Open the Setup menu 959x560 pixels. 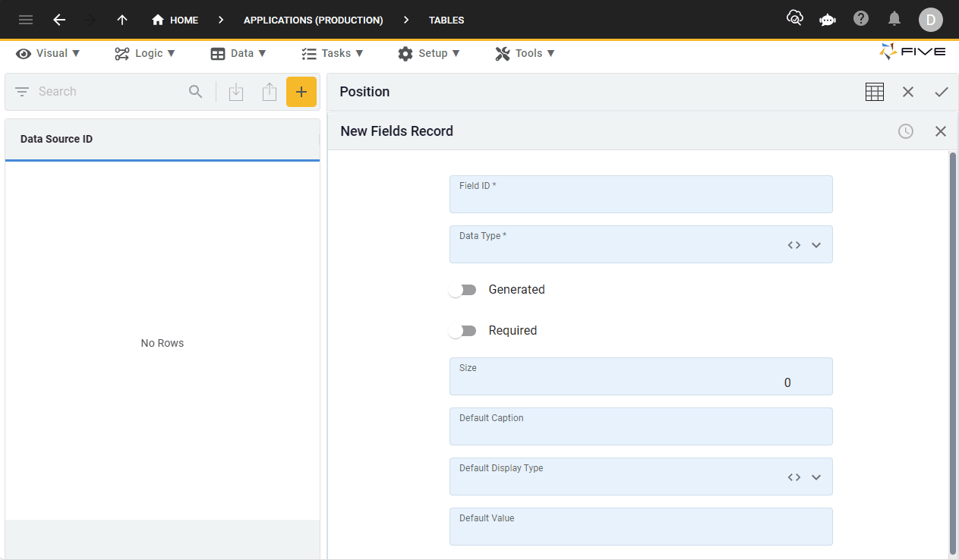[x=430, y=53]
